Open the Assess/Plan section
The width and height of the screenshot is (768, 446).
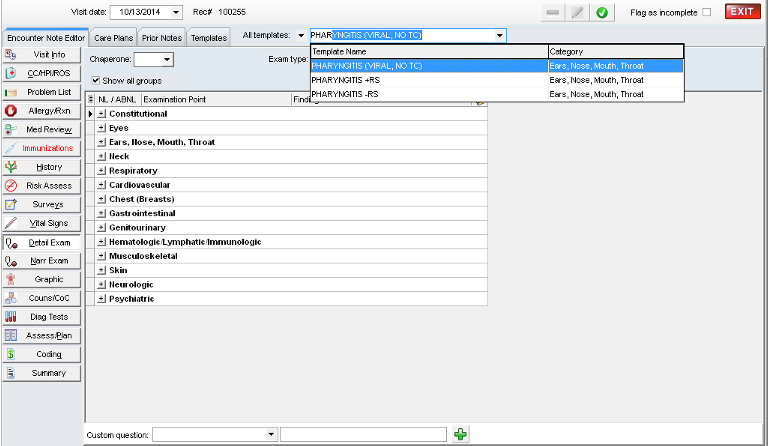coord(42,336)
